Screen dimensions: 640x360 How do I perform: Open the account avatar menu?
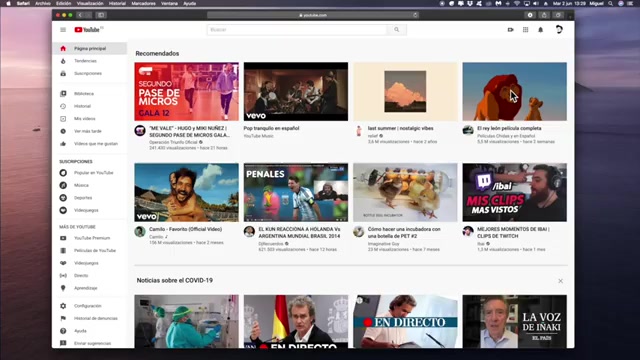[x=559, y=29]
